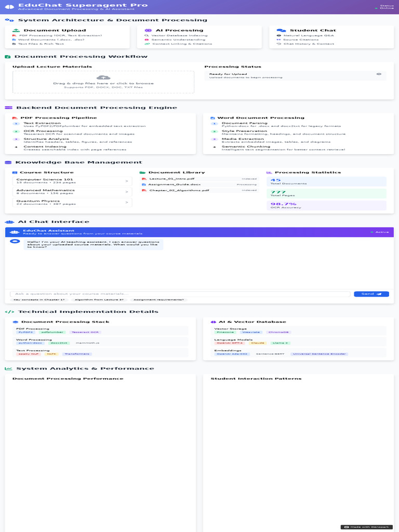
Task: Click the Student Chat bubbles icon
Action: pyautogui.click(x=281, y=30)
